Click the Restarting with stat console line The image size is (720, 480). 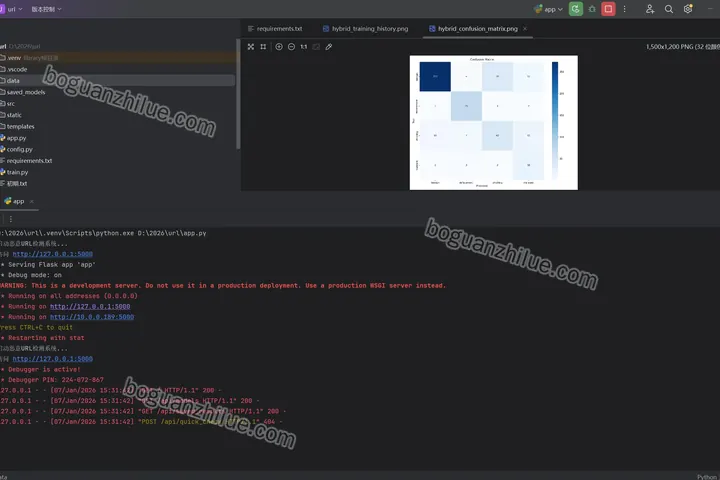tap(42, 338)
